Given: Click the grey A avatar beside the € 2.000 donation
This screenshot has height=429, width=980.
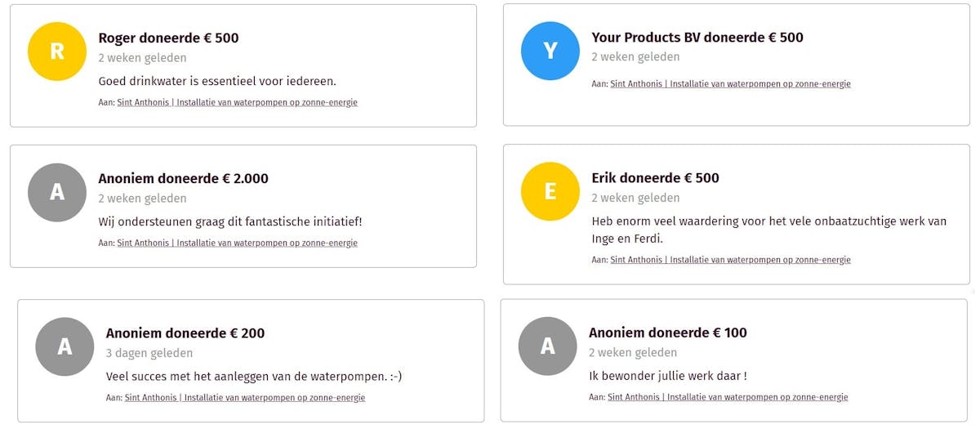Looking at the screenshot, I should [57, 192].
